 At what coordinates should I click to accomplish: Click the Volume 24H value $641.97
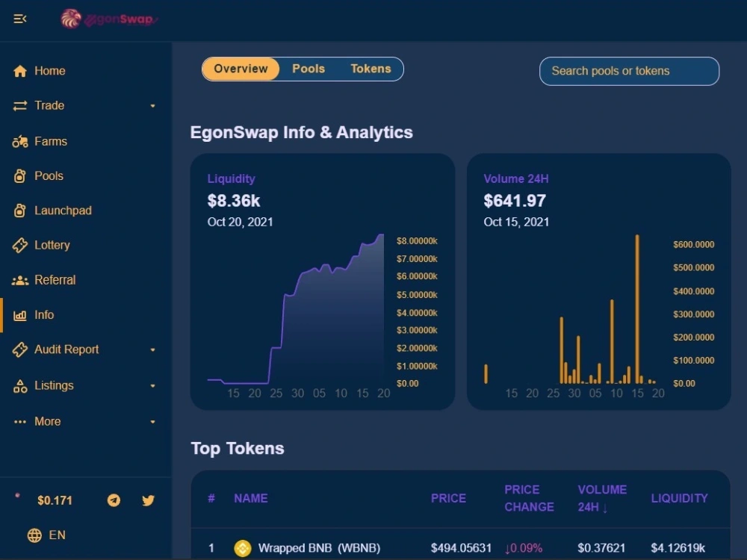point(515,201)
